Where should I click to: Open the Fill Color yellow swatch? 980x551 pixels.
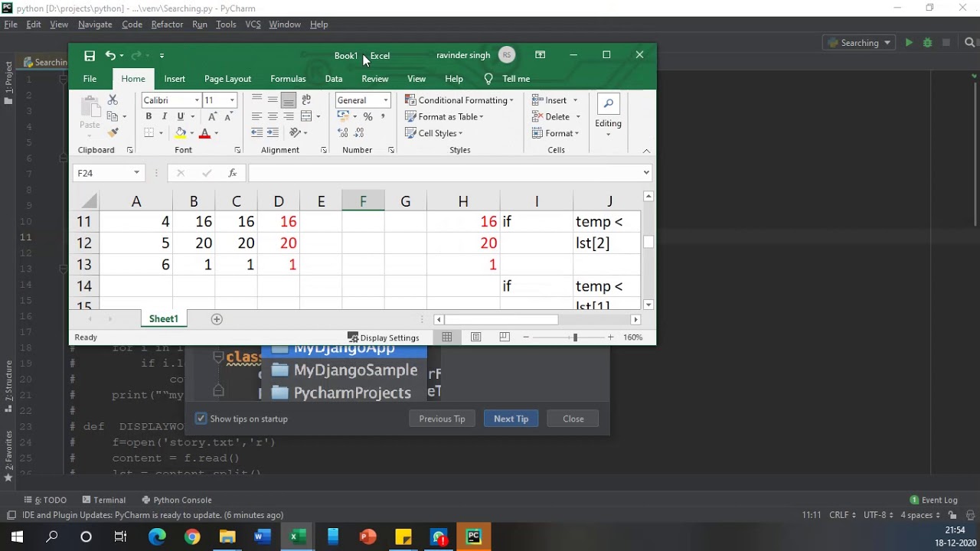(x=181, y=133)
